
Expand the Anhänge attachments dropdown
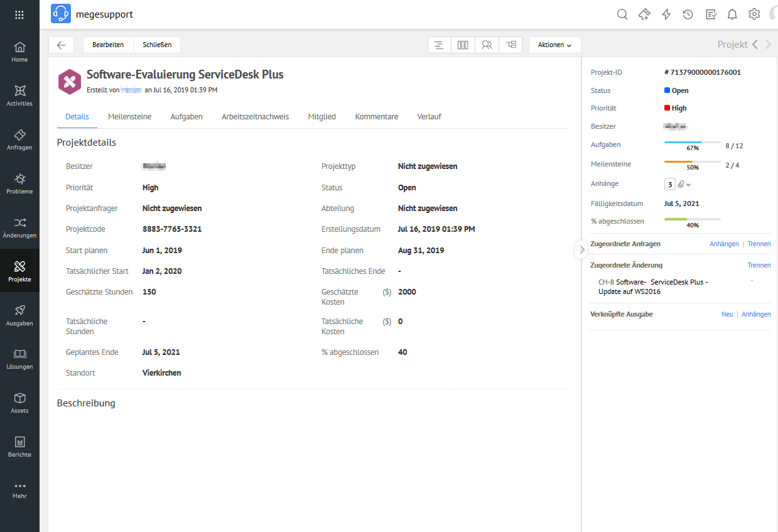pyautogui.click(x=686, y=184)
